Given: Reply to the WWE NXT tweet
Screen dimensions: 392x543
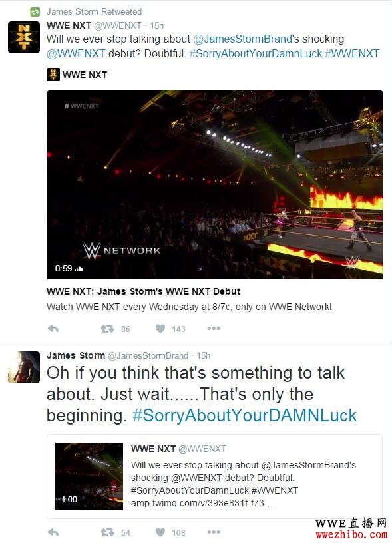Looking at the screenshot, I should tap(53, 329).
